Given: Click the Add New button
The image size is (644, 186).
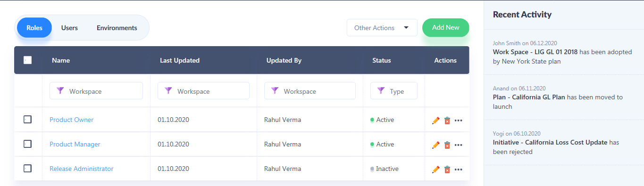Looking at the screenshot, I should pyautogui.click(x=446, y=28).
